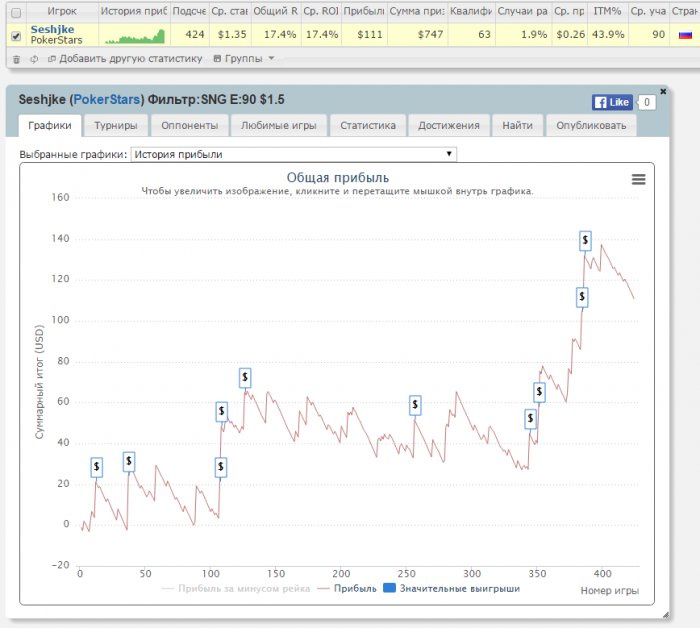Uncheck the Seshjke player row checkbox
Viewport: 700px width, 628px height.
(15, 36)
